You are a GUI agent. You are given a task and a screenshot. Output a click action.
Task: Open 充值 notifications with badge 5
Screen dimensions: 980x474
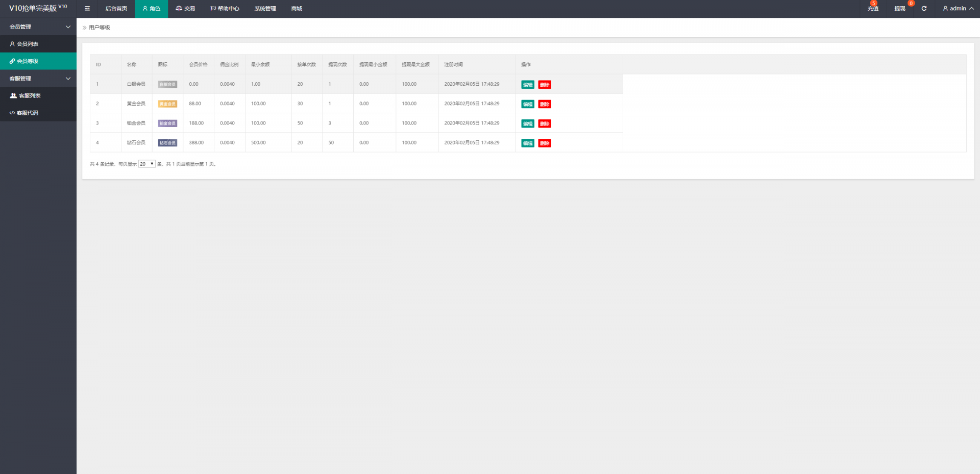[x=873, y=9]
